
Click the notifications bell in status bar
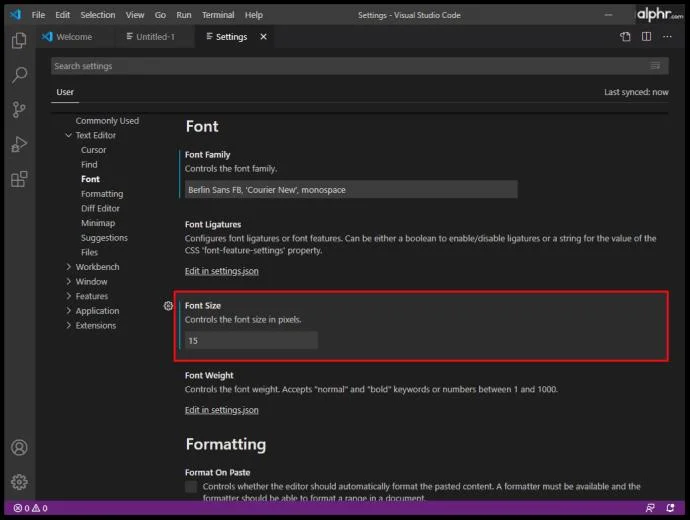tap(670, 508)
